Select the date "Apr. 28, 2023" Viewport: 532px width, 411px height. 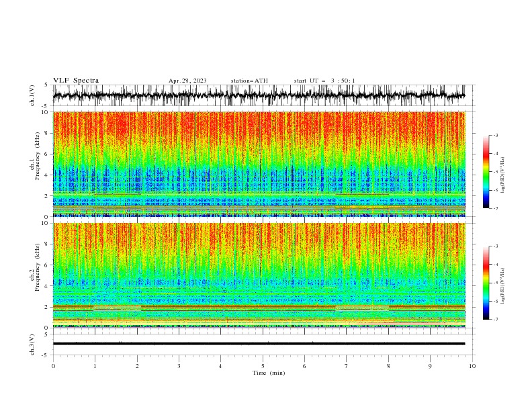click(187, 81)
